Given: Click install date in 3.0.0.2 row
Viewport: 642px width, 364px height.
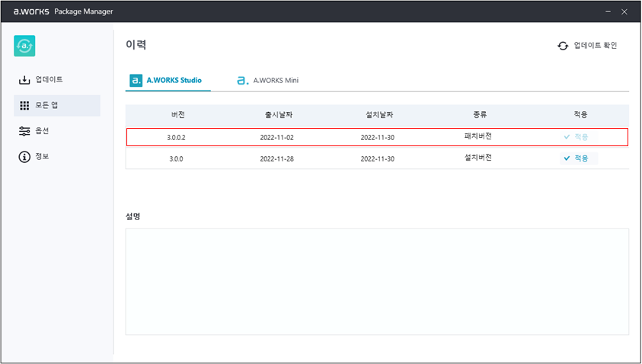Looking at the screenshot, I should 378,138.
